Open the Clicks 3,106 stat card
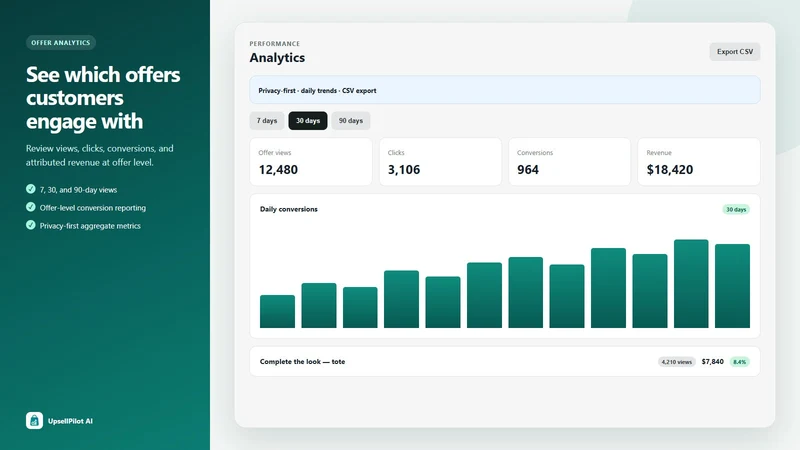This screenshot has width=800, height=450. click(440, 162)
